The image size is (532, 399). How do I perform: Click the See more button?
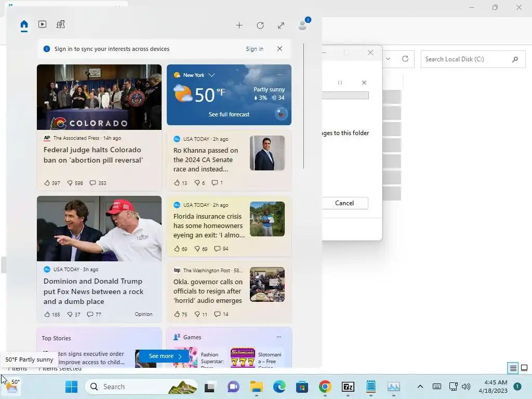click(164, 356)
